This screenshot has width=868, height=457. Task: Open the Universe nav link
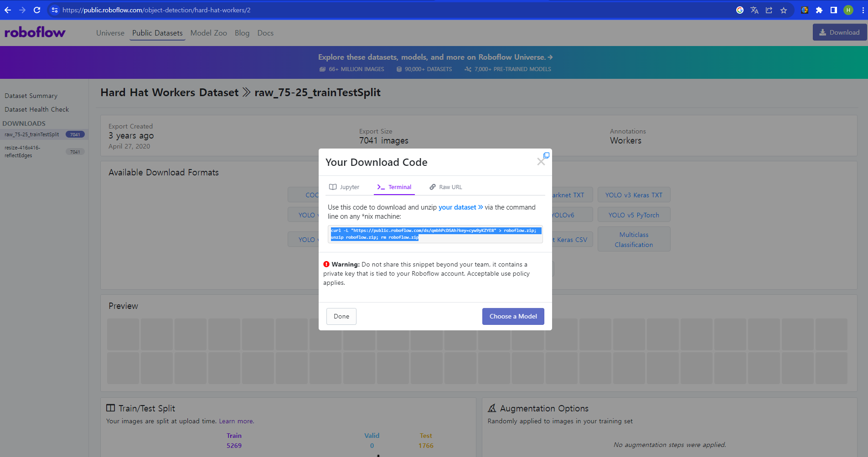pos(110,33)
